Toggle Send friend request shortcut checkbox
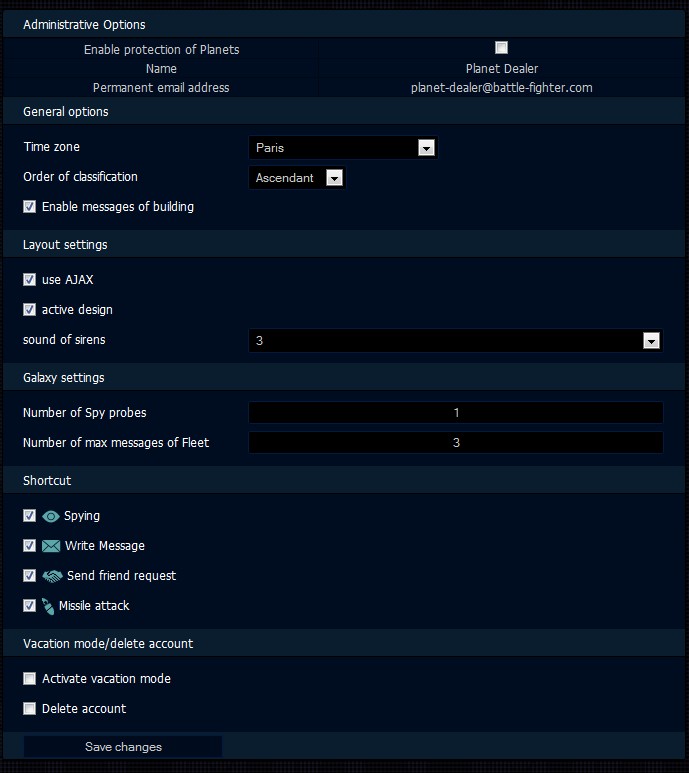The width and height of the screenshot is (689, 773). click(29, 576)
